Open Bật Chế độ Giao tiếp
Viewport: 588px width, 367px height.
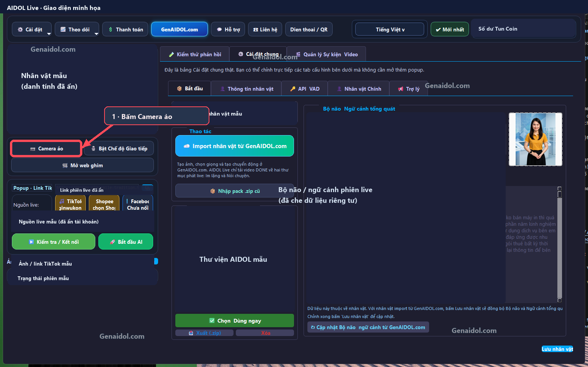pyautogui.click(x=119, y=148)
